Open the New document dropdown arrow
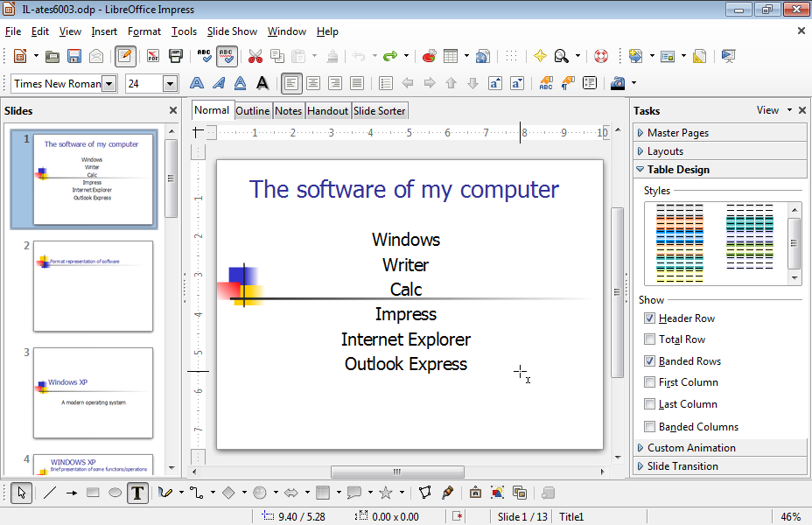Viewport: 812px width, 525px height. (x=36, y=56)
